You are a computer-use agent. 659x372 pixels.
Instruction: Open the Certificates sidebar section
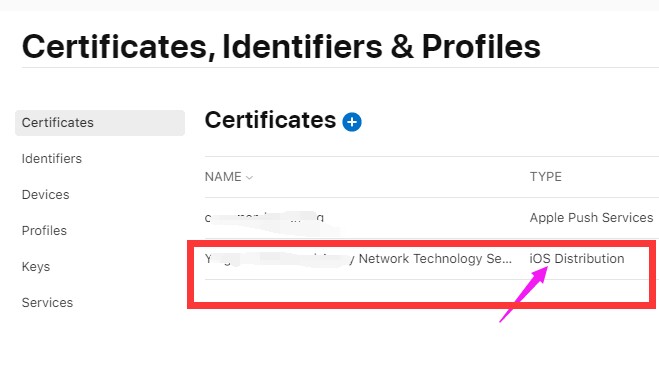coord(100,123)
